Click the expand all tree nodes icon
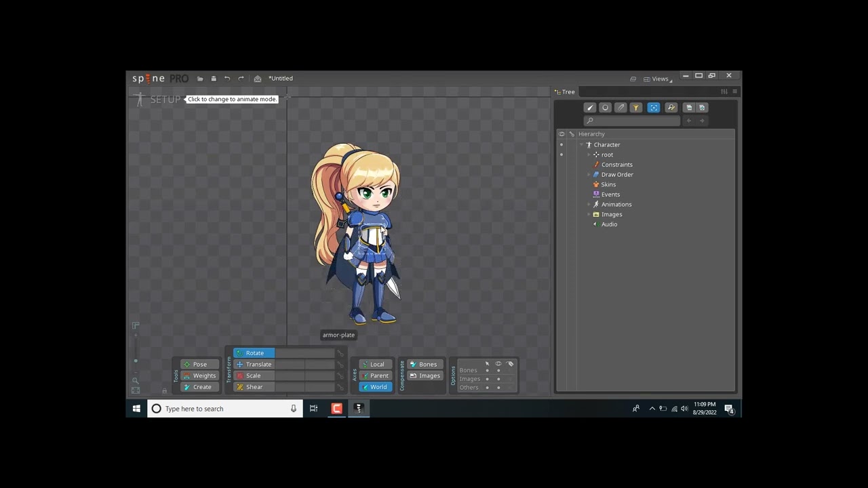This screenshot has height=488, width=868. click(x=702, y=108)
